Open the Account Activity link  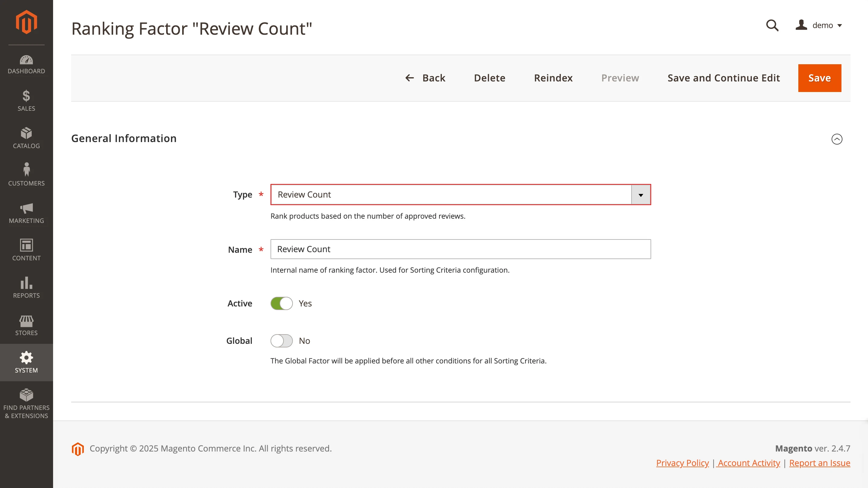point(748,463)
